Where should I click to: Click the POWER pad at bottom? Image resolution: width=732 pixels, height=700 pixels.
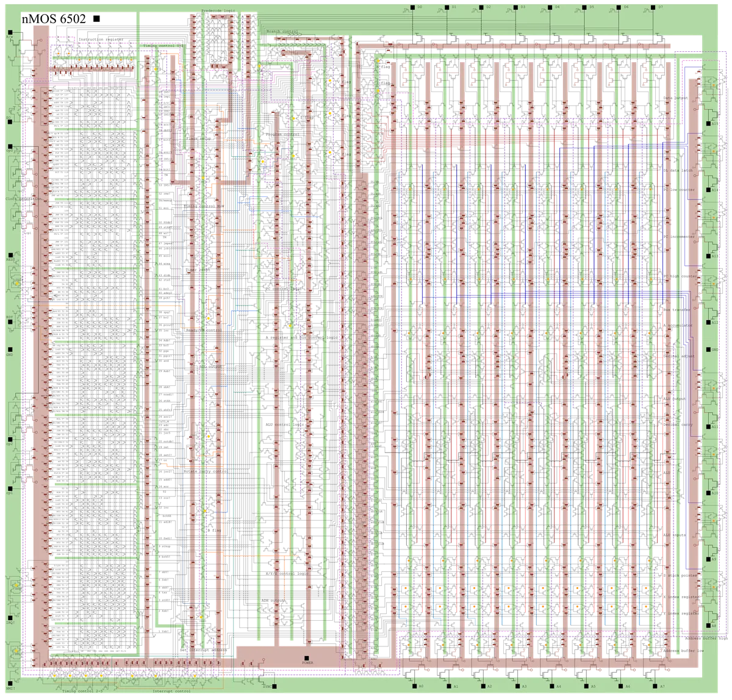[x=307, y=657]
